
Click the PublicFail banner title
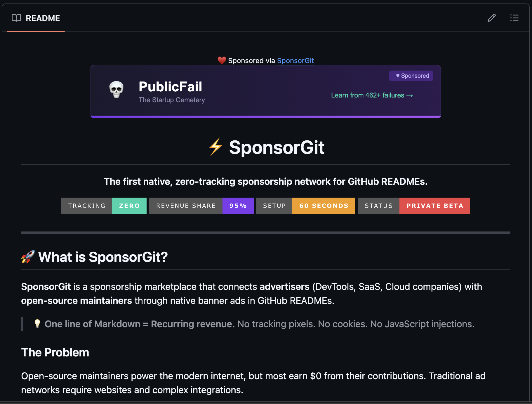click(x=170, y=86)
